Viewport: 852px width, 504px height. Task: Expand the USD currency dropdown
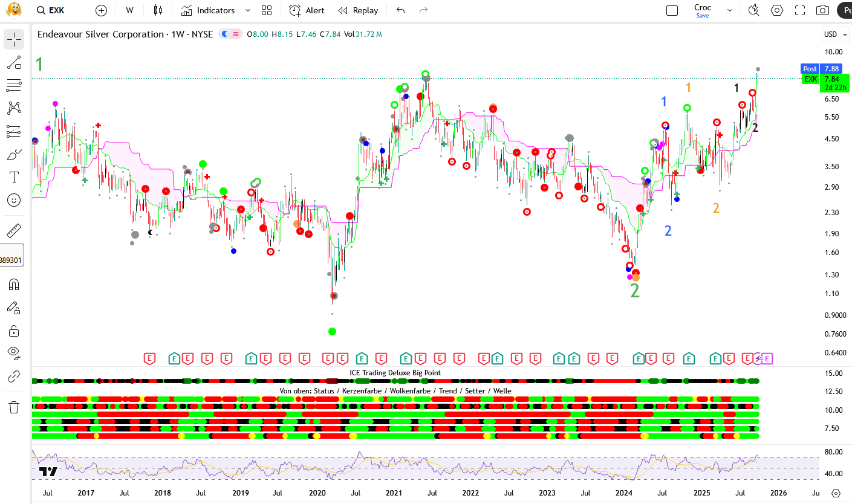pos(835,34)
